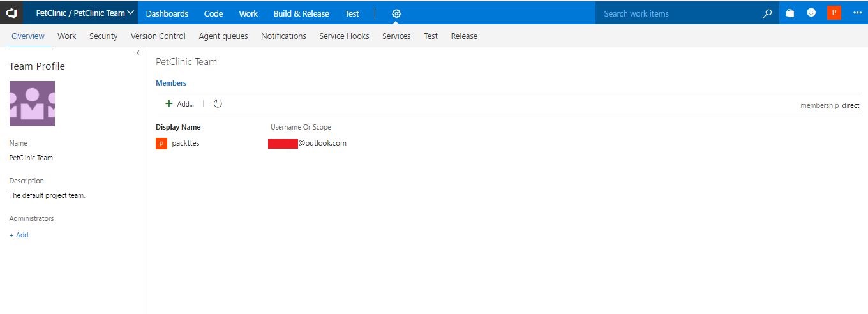Click the packttes member avatar icon
The width and height of the screenshot is (868, 314).
(x=161, y=144)
